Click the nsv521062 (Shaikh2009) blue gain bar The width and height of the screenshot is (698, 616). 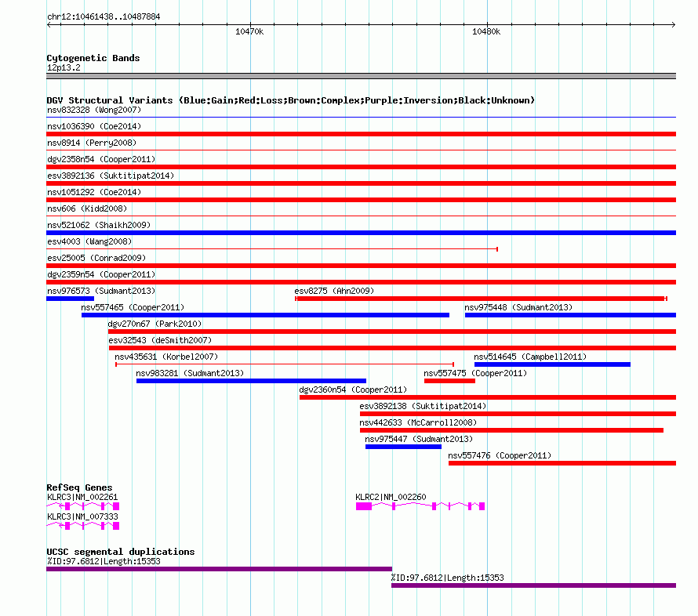click(361, 233)
